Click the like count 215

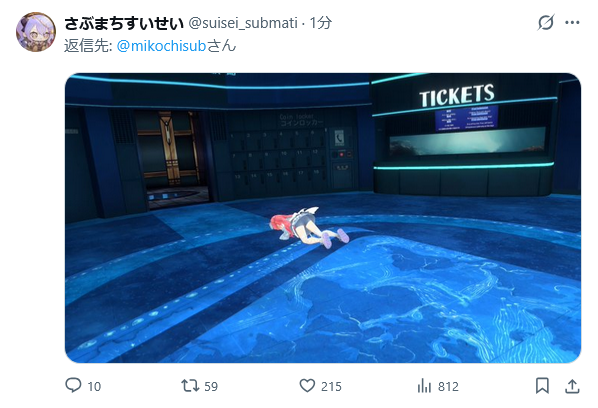coord(331,387)
